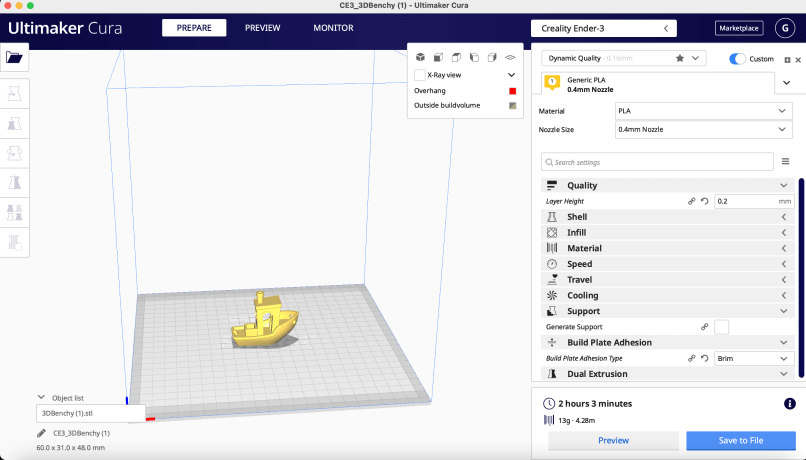This screenshot has width=806, height=460.
Task: Collapse the Dual Extrusion section
Action: [668, 374]
